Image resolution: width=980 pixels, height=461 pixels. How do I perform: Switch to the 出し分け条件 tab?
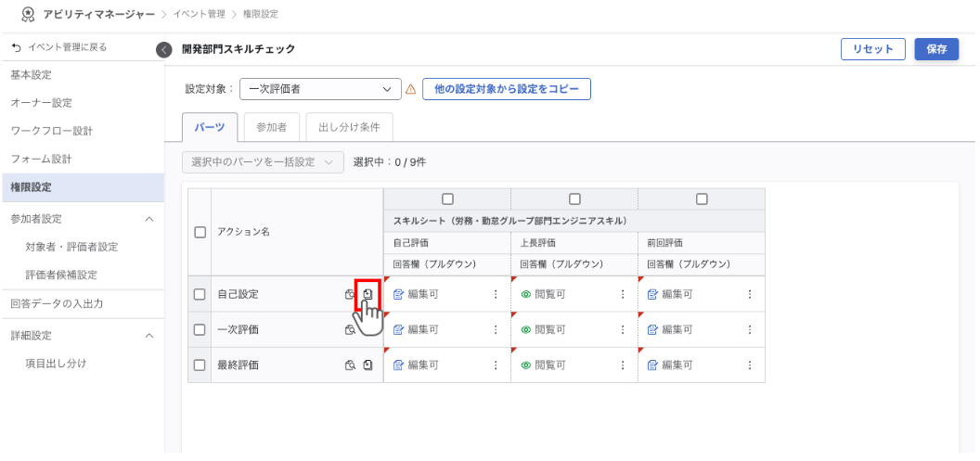[x=349, y=127]
